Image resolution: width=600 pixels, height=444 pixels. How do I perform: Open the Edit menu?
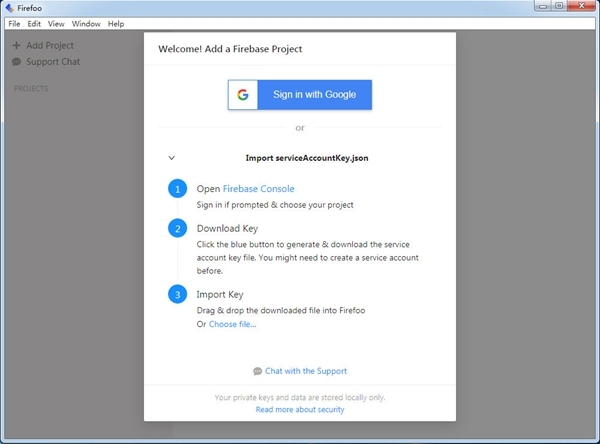tap(35, 23)
